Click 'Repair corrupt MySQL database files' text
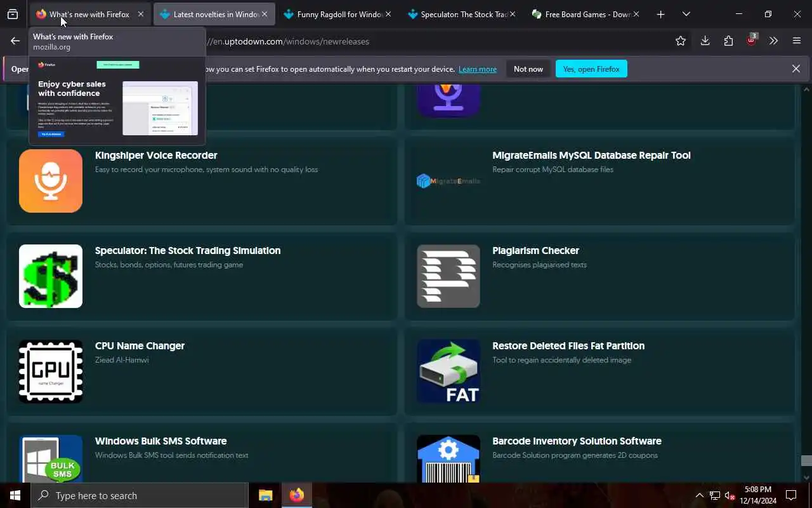This screenshot has width=812, height=508. point(553,170)
